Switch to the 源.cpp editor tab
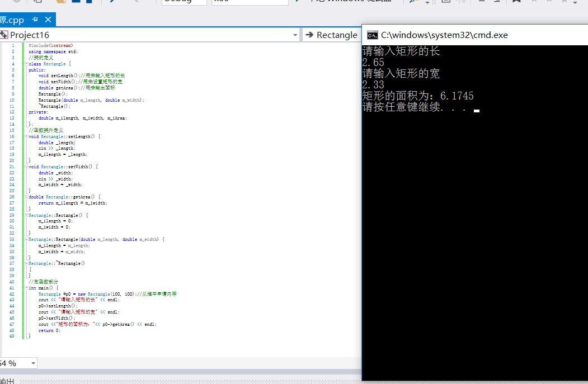Viewport: 588px width, 384px height. click(x=12, y=20)
